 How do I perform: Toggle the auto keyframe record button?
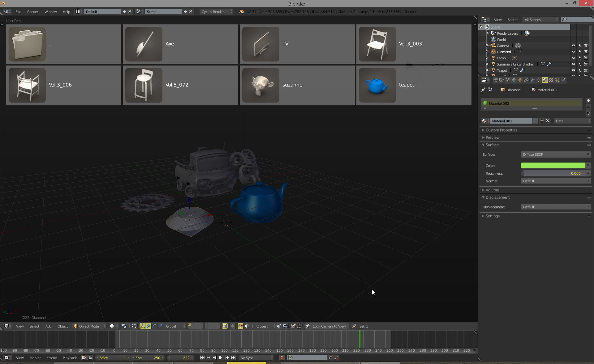click(282, 358)
